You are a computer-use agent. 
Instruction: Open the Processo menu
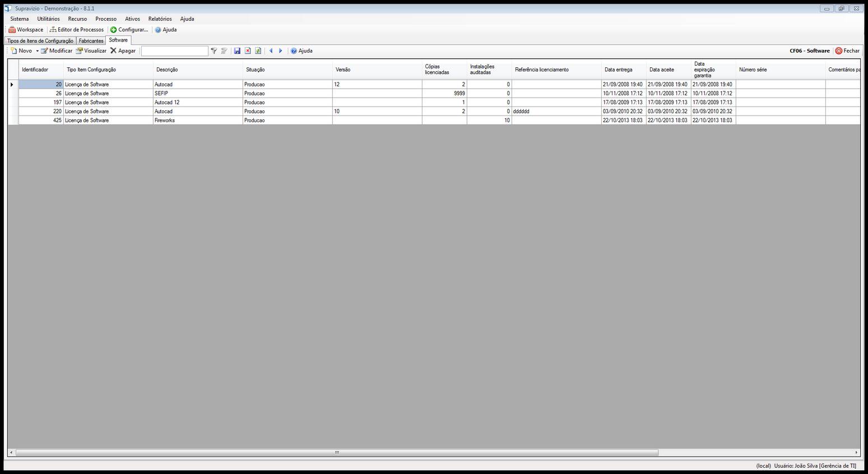(x=106, y=19)
